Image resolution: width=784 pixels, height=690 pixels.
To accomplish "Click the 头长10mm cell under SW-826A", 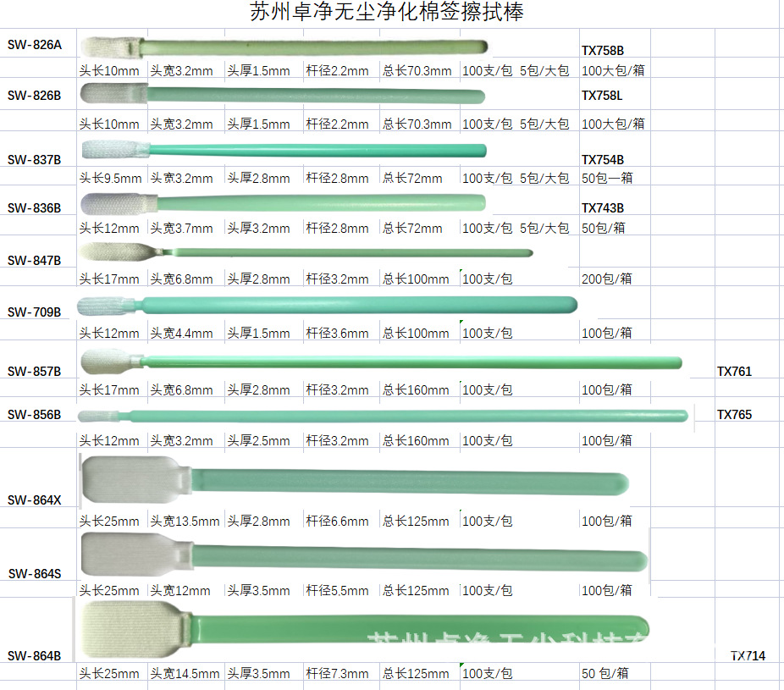I will (x=108, y=71).
